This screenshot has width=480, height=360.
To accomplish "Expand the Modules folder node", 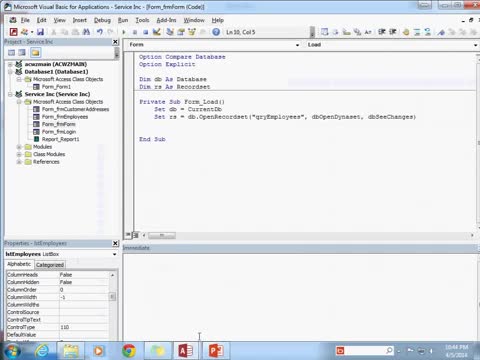I will point(19,147).
